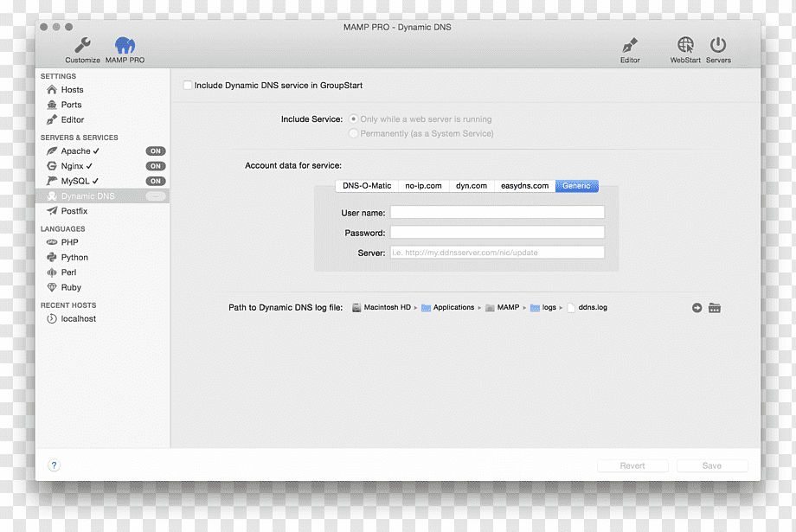The image size is (796, 532).
Task: Click the Ruby label in the sidebar
Action: (71, 287)
